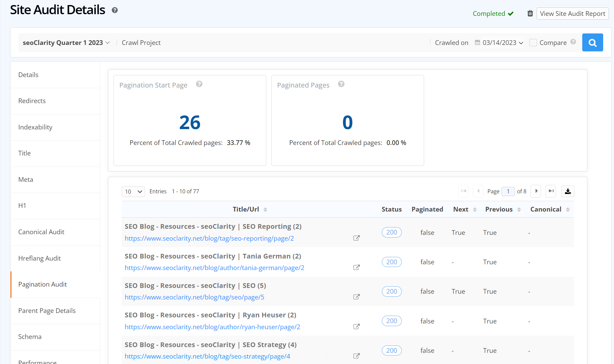The width and height of the screenshot is (614, 364).
Task: Go to the previous page of entries
Action: (478, 191)
